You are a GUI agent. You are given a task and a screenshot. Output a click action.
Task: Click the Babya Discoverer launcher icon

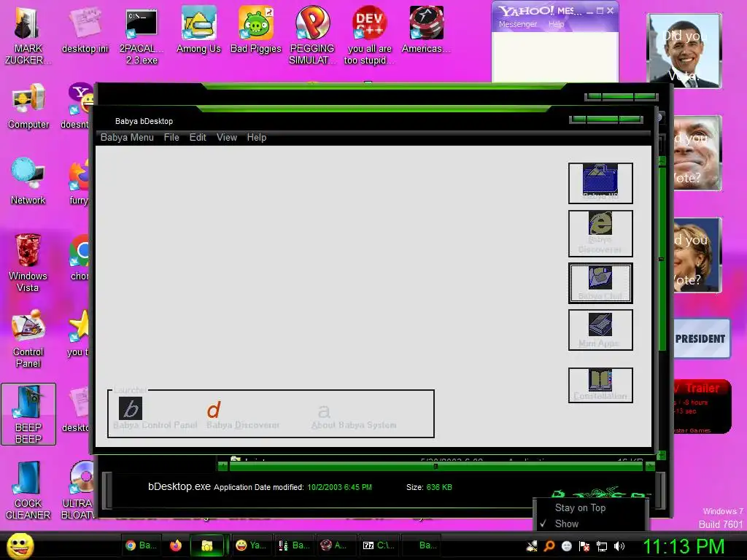214,410
